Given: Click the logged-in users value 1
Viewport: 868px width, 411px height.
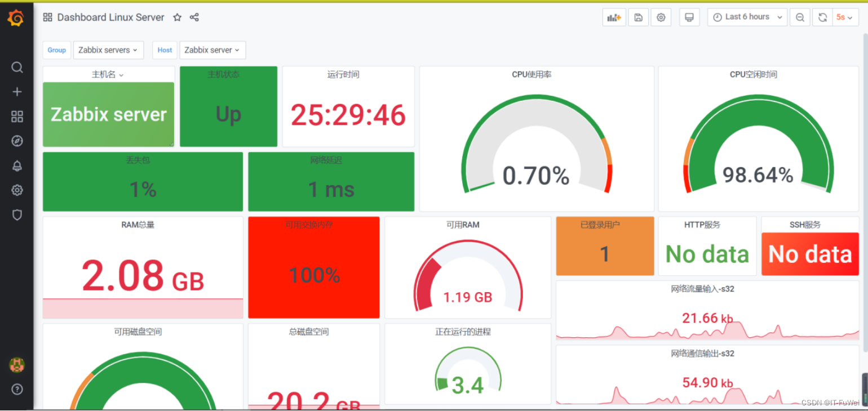Looking at the screenshot, I should [x=605, y=254].
